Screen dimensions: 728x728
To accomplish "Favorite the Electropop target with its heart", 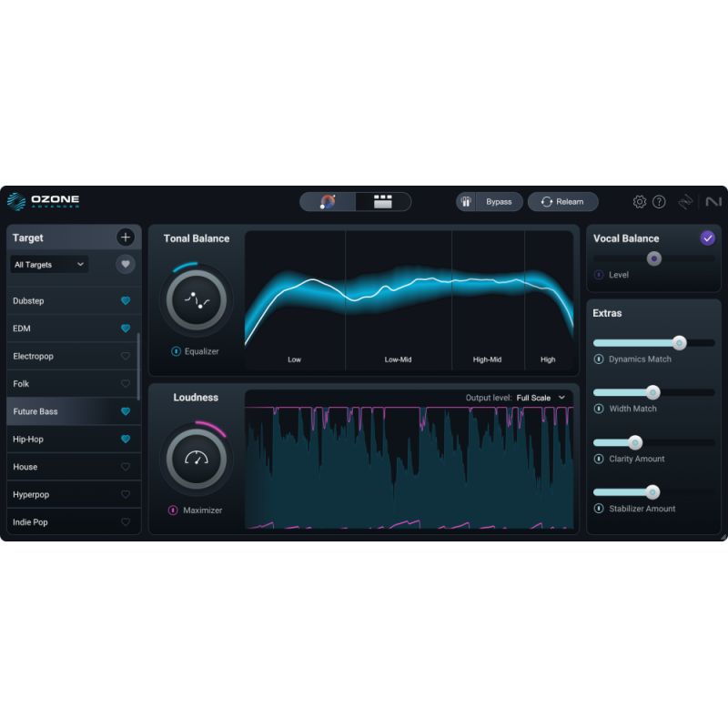I will click(125, 356).
